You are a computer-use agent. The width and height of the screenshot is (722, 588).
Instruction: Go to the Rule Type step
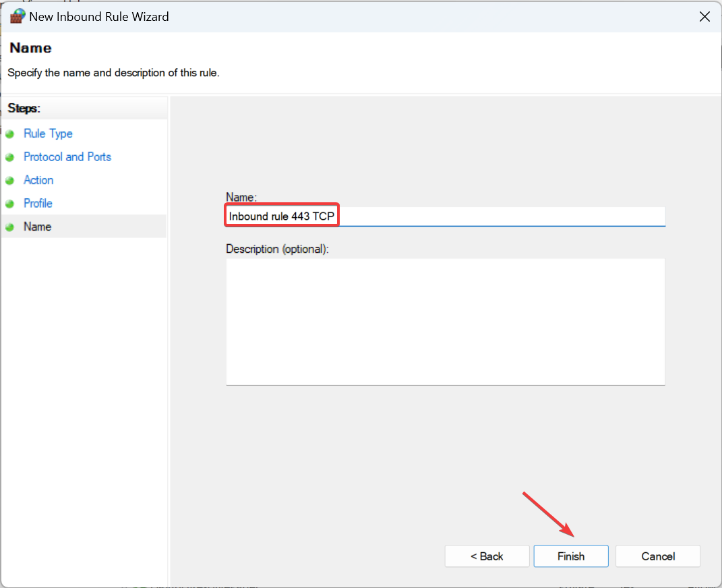(x=48, y=134)
